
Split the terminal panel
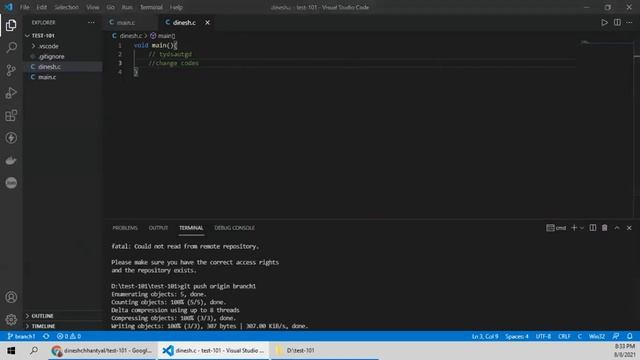pos(593,228)
